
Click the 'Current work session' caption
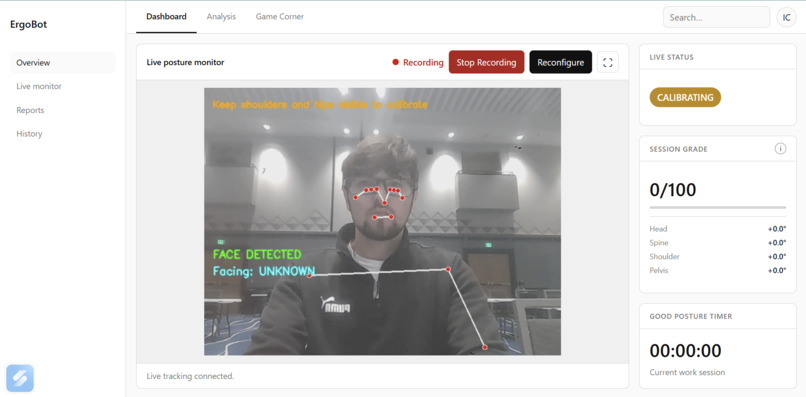[687, 372]
